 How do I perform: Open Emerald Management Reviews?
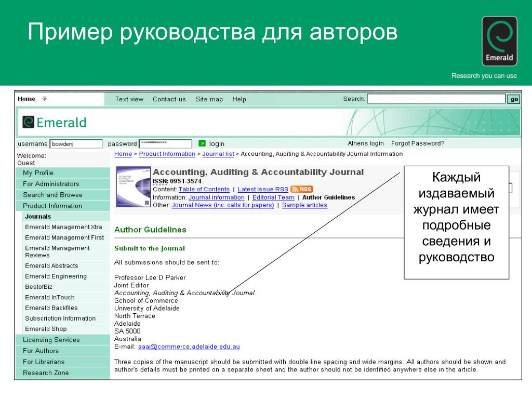pos(66,251)
